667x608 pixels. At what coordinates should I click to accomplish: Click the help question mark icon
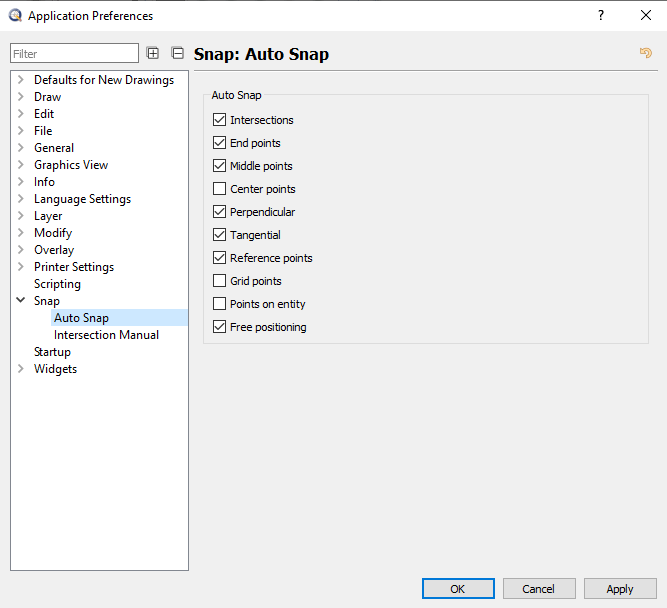(x=601, y=15)
